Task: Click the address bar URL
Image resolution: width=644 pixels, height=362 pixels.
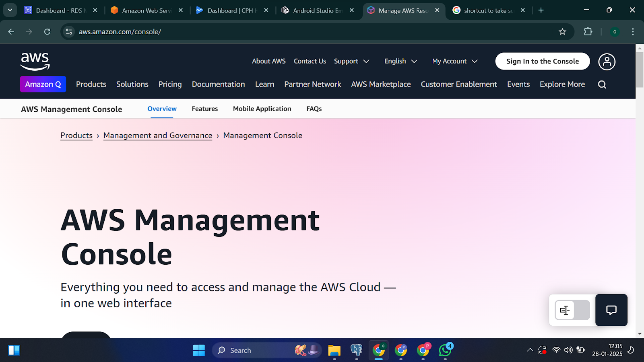Action: [x=120, y=32]
